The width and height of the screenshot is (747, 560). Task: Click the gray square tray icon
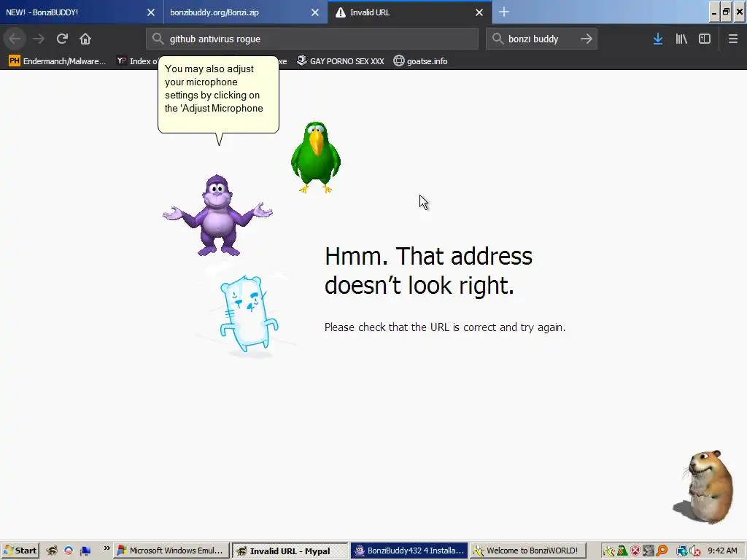(x=649, y=551)
